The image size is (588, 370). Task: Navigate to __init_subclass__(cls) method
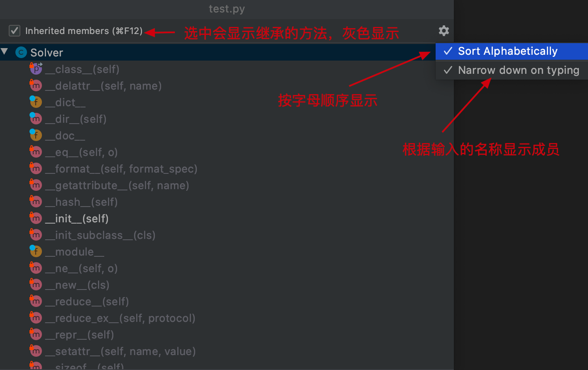click(100, 235)
